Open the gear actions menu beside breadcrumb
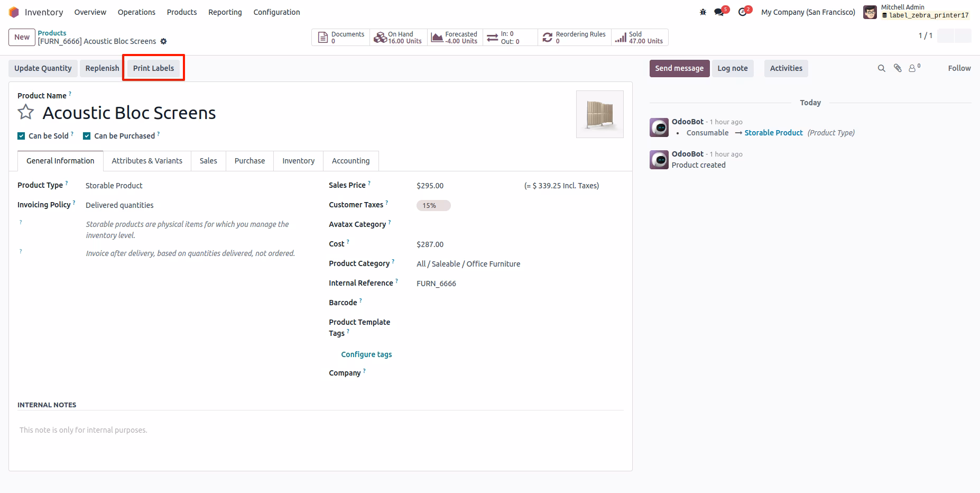 click(164, 41)
